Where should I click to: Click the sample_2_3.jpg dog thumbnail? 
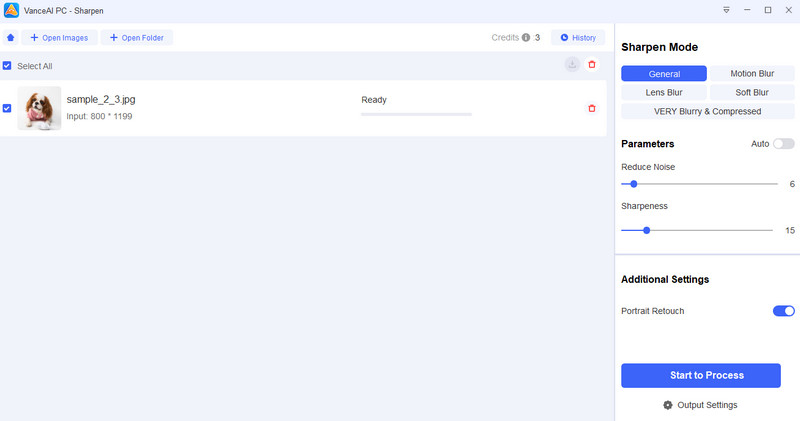(39, 108)
